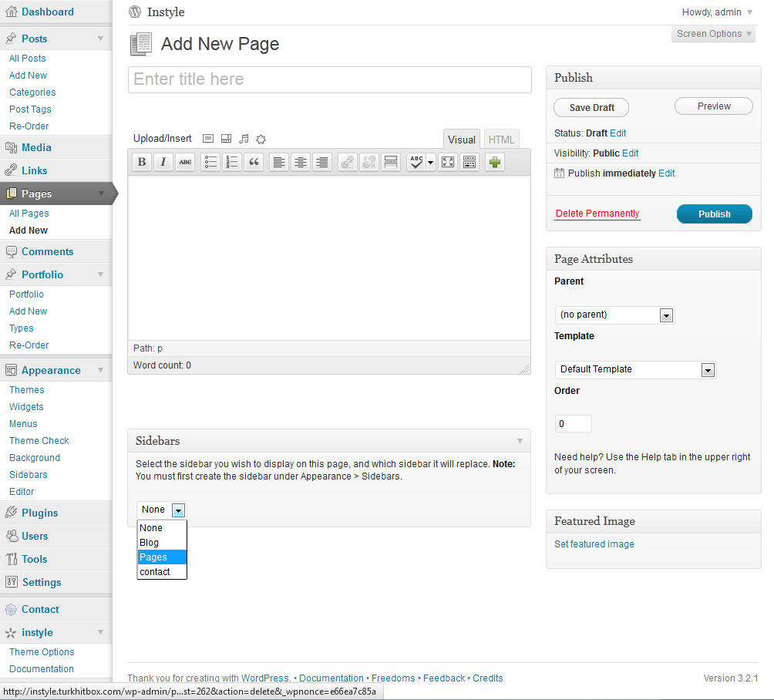Open the Default Template dropdown

tap(636, 370)
